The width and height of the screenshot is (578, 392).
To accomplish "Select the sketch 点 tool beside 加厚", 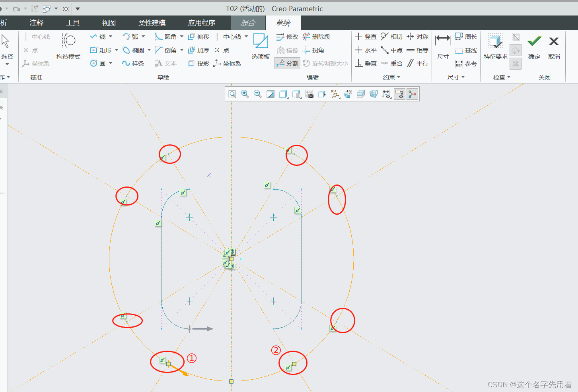I will 222,50.
